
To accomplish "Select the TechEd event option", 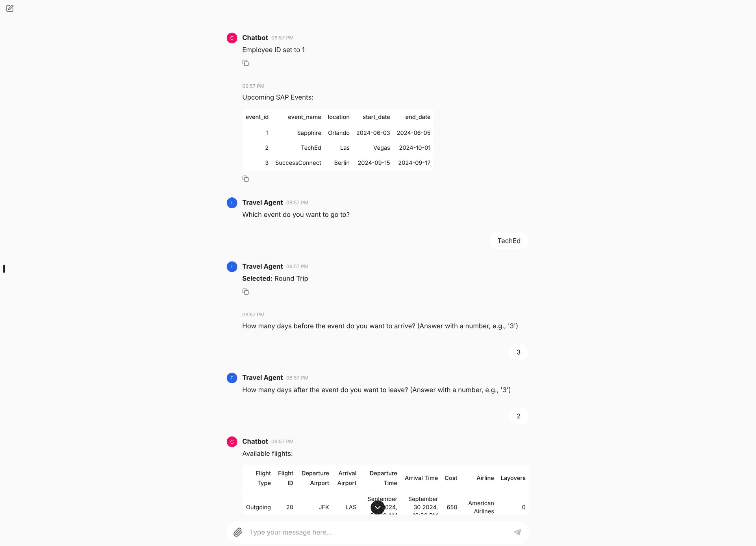I will (x=509, y=241).
